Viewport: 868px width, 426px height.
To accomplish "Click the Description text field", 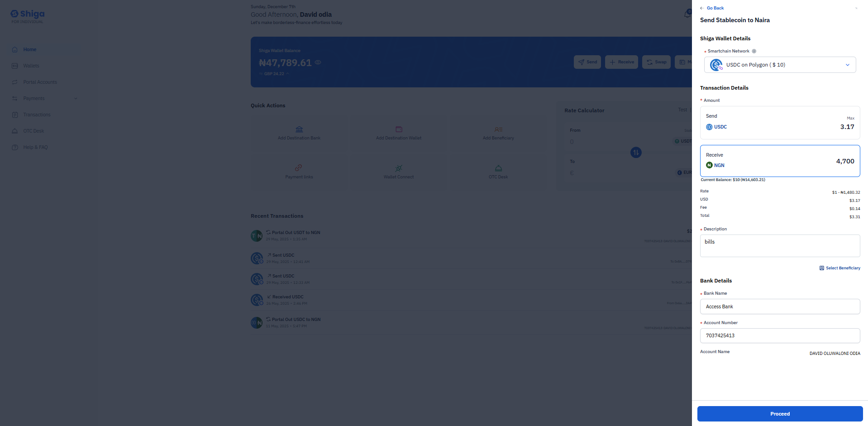I will tap(780, 246).
